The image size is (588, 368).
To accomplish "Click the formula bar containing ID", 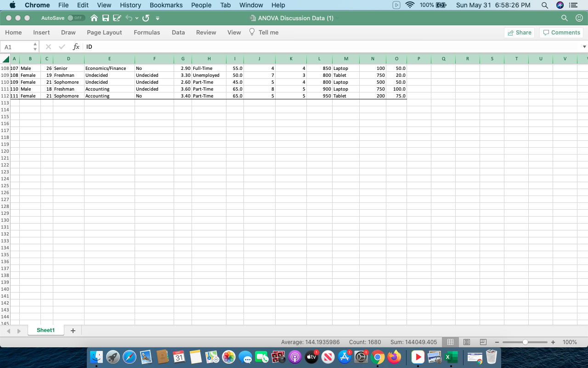I will (x=332, y=47).
